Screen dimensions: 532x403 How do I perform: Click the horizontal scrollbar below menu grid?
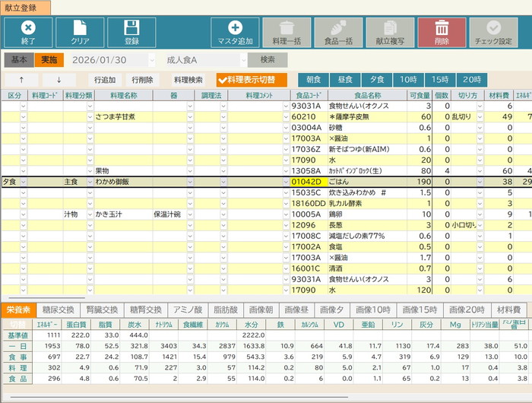[46, 298]
